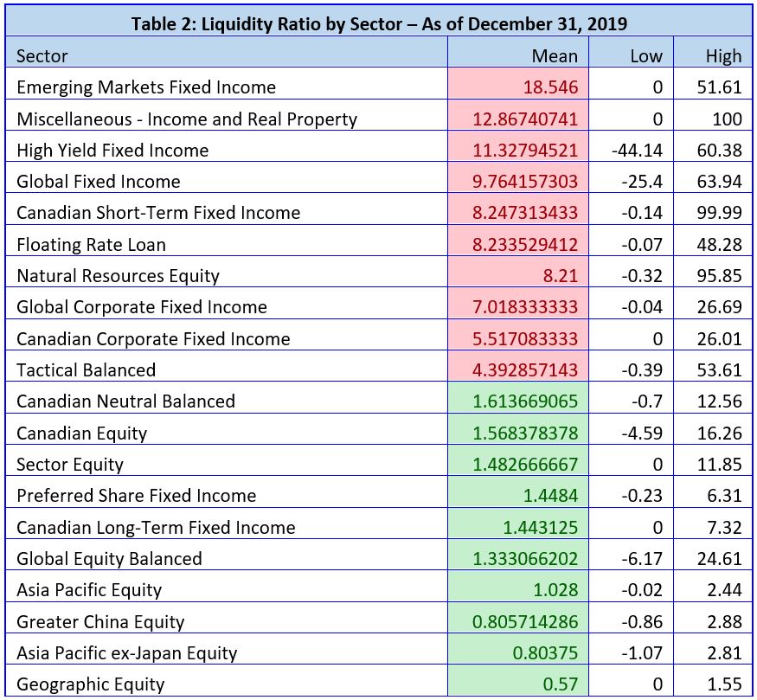757x700 pixels.
Task: Select the 'Sector' column header
Action: coord(42,56)
